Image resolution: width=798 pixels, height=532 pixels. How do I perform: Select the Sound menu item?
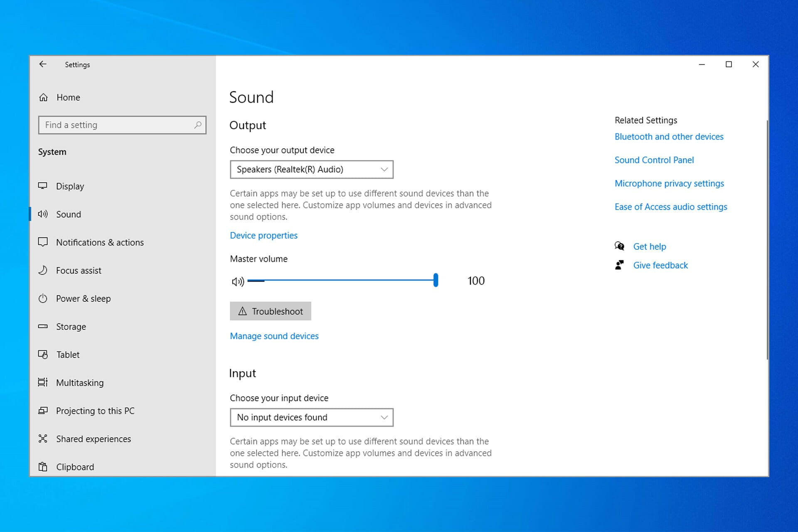[68, 214]
